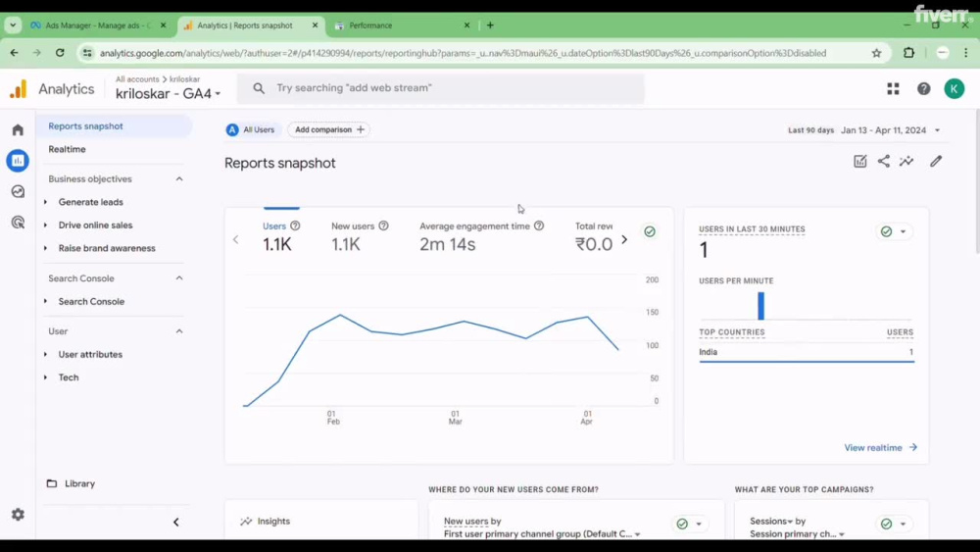
Task: Open the Home icon in left rail
Action: click(x=18, y=130)
